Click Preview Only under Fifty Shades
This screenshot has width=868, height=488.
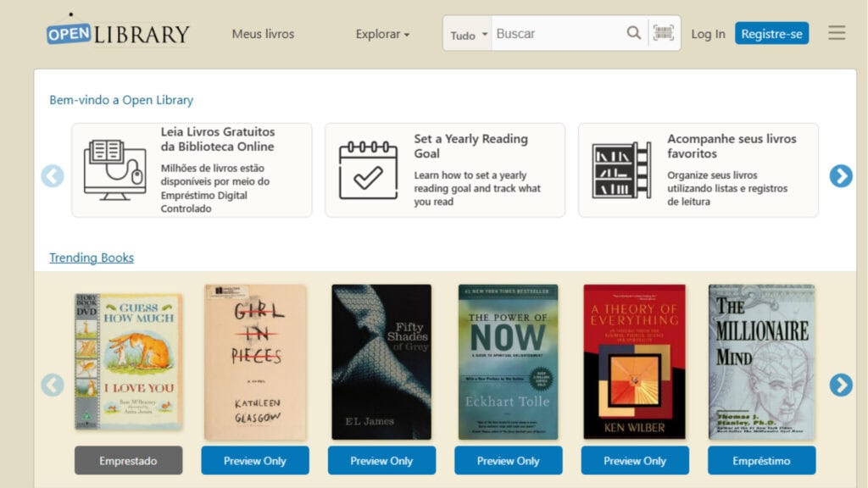click(381, 460)
